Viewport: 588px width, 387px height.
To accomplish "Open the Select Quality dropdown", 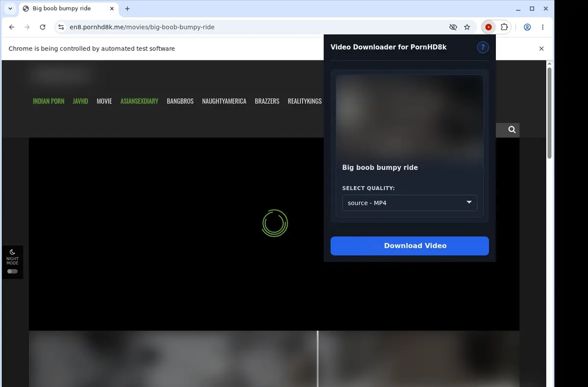I will 410,203.
